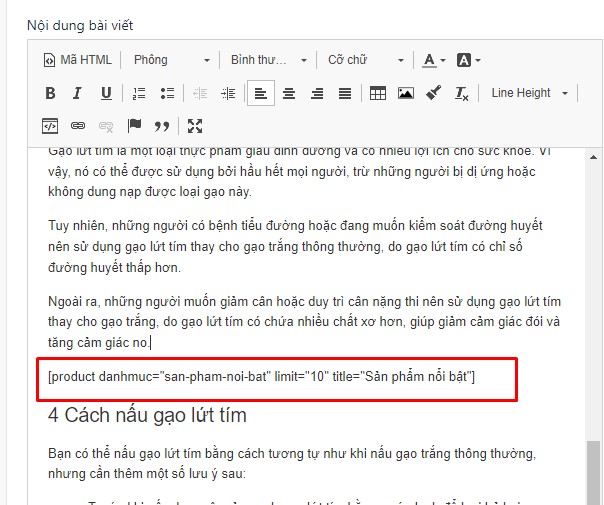Click paragraph starting 'Tuy nhiên, những người'

296,247
